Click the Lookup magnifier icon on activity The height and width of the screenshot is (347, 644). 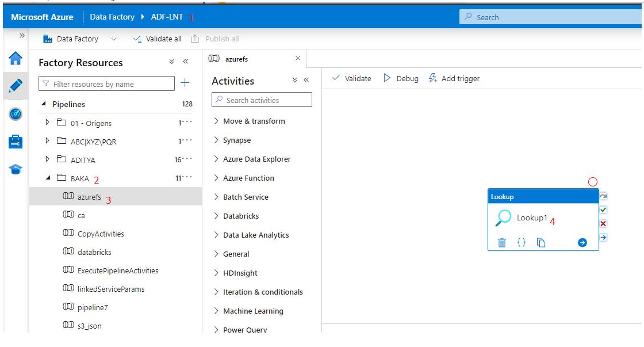coord(503,218)
